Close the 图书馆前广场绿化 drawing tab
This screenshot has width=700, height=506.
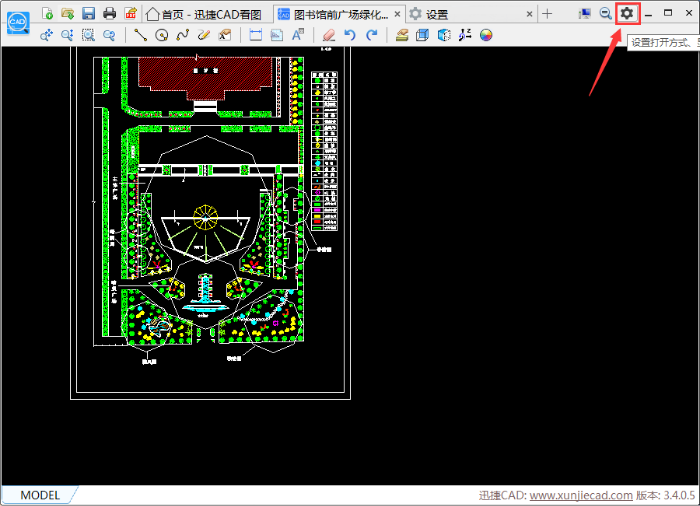[x=397, y=14]
